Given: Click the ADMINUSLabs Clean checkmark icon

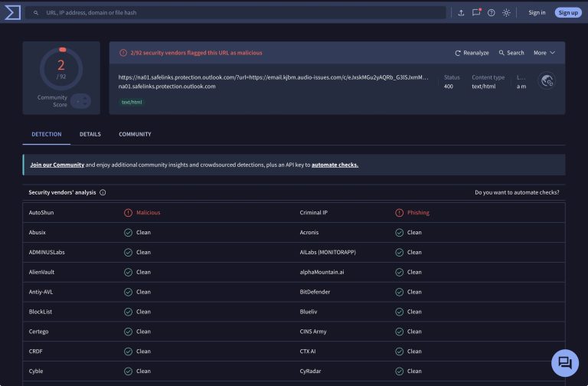Looking at the screenshot, I should tap(129, 253).
